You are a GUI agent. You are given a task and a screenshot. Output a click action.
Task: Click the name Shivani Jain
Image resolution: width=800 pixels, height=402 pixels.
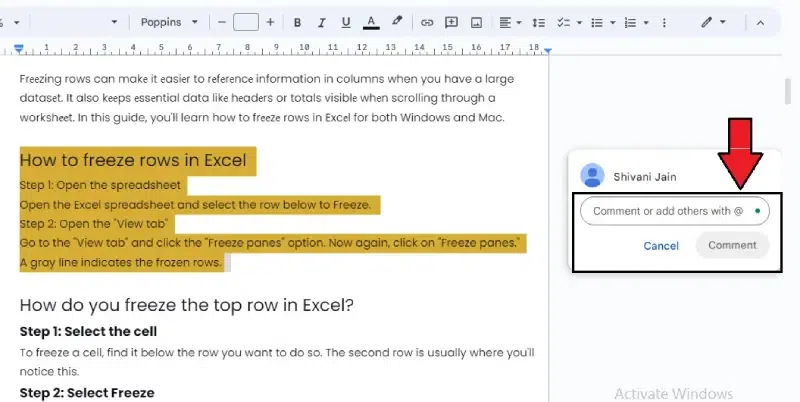pyautogui.click(x=645, y=177)
